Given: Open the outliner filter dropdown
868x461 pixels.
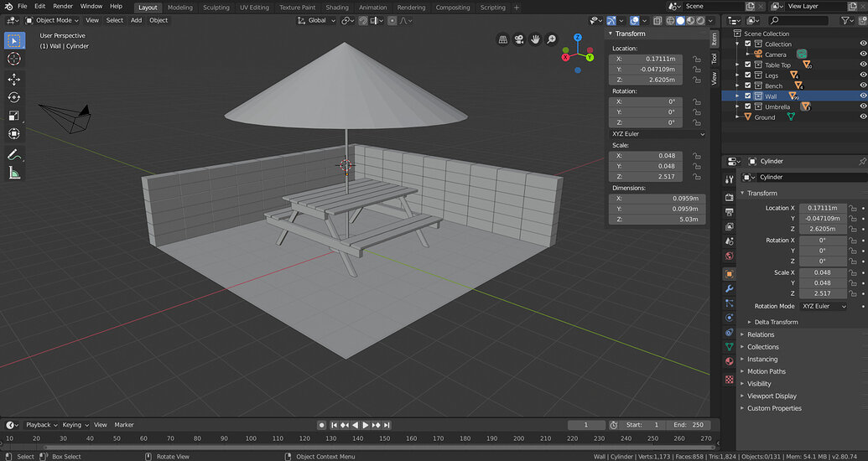Looking at the screenshot, I should pos(847,20).
